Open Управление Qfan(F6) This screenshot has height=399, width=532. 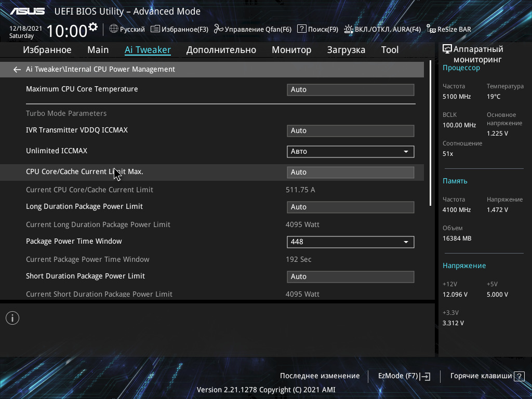point(253,29)
